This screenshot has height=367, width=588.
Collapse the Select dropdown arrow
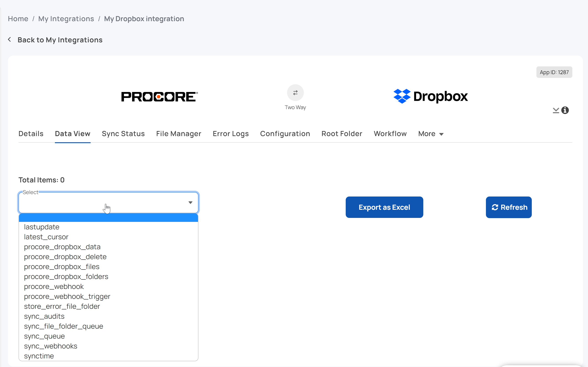click(x=190, y=202)
